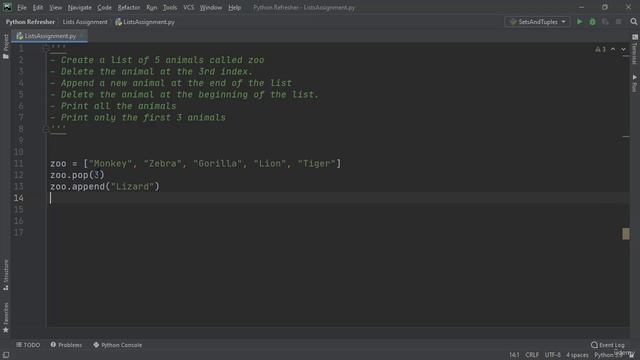This screenshot has height=360, width=640.
Task: Click ListsAssignment.py breadcrumb file
Action: (145, 22)
